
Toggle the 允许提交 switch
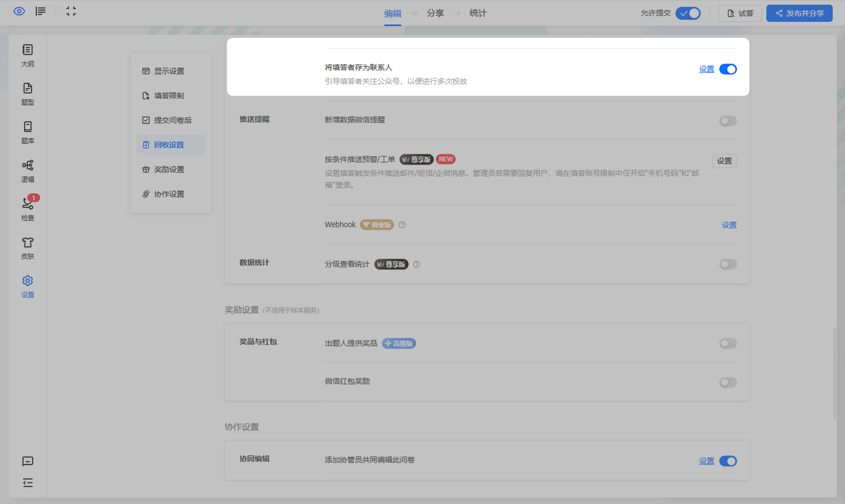[x=688, y=13]
